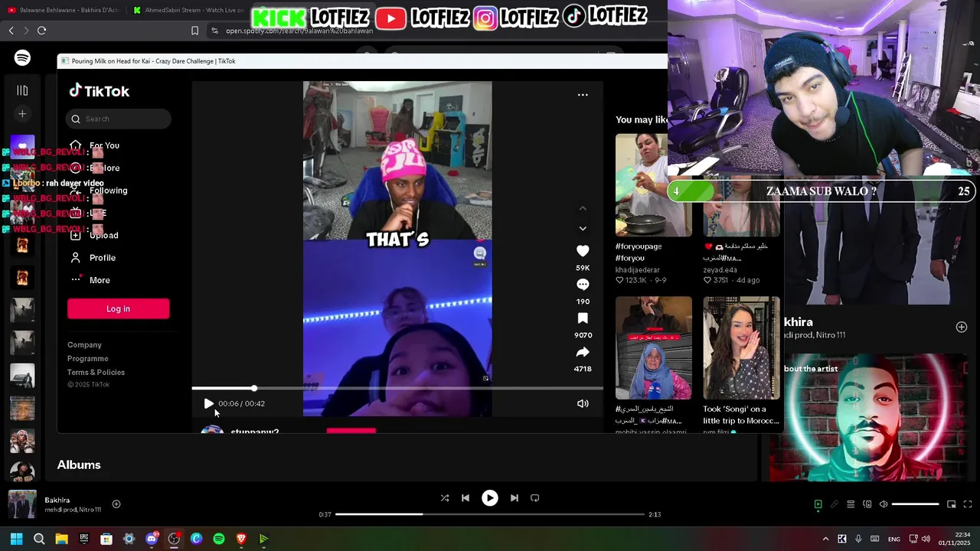Show hidden system tray icons
This screenshot has height=551, width=980.
click(x=825, y=539)
